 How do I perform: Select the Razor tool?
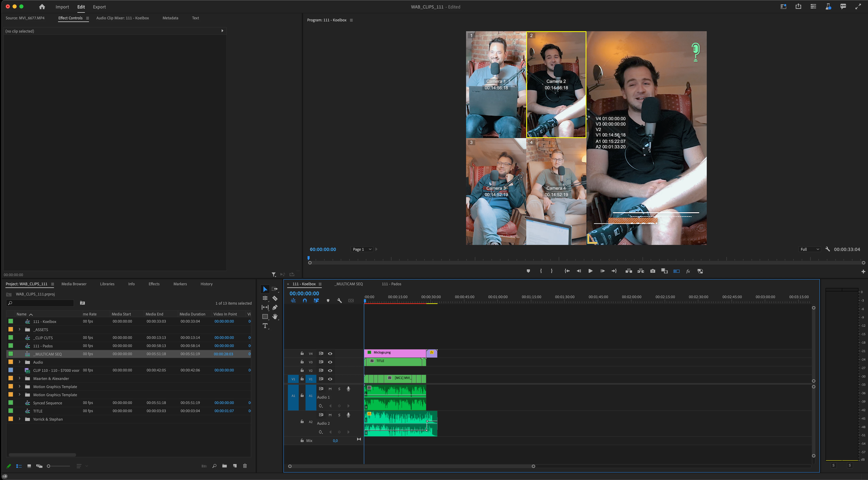pyautogui.click(x=275, y=298)
